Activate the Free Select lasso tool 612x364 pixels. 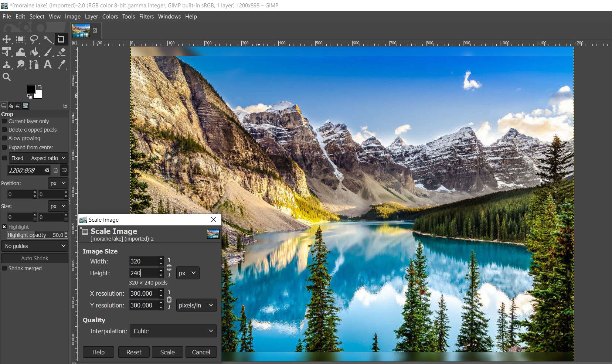34,39
